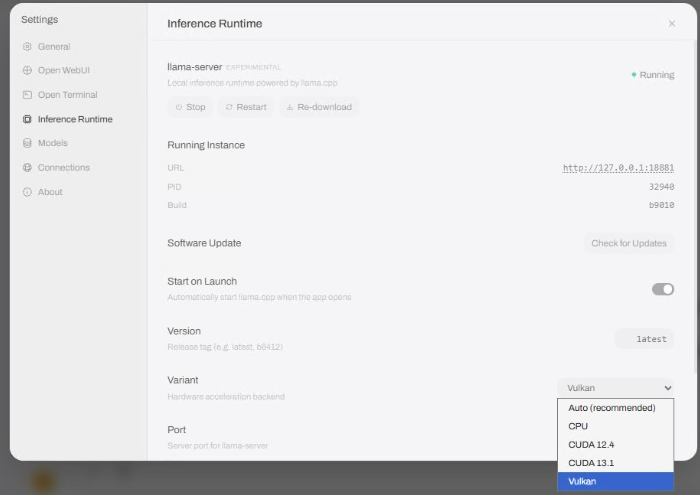
Task: Click the Open Terminal icon
Action: point(27,95)
